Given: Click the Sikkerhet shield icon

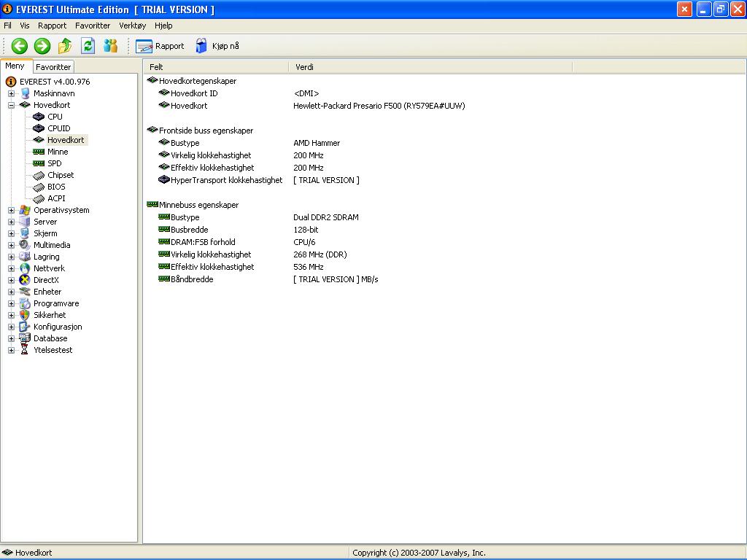Looking at the screenshot, I should [x=25, y=315].
